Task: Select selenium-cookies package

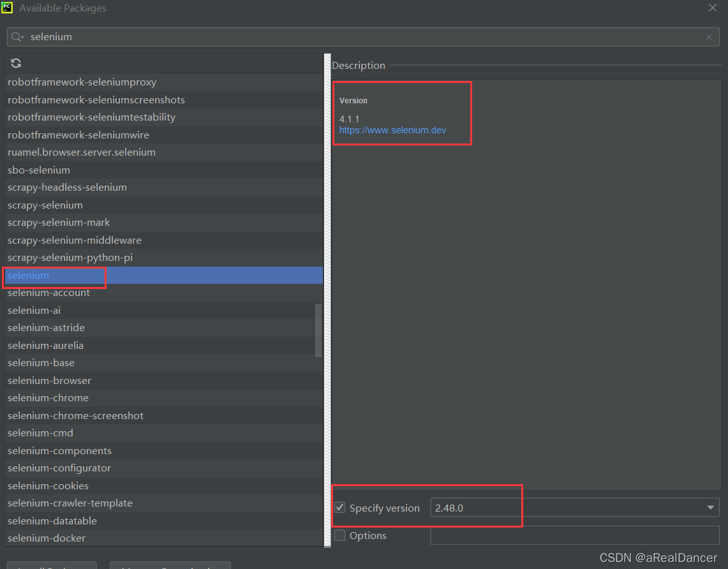Action: pos(164,486)
